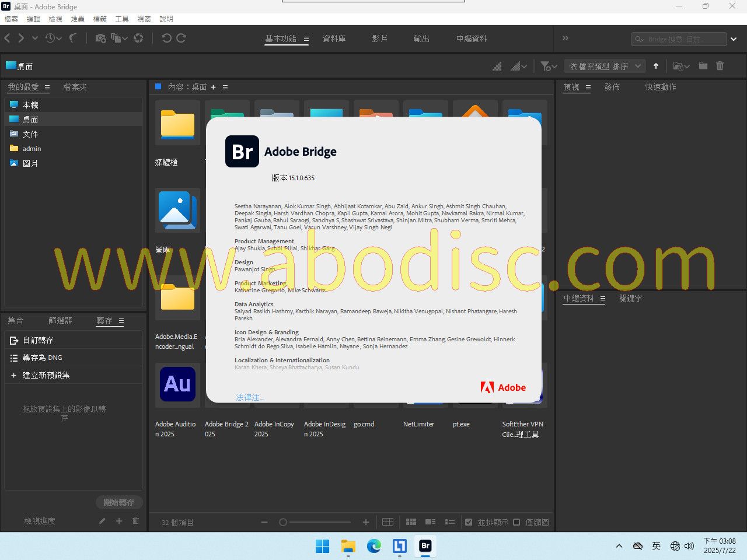Switch to 影片 workspace
747x560 pixels.
380,38
